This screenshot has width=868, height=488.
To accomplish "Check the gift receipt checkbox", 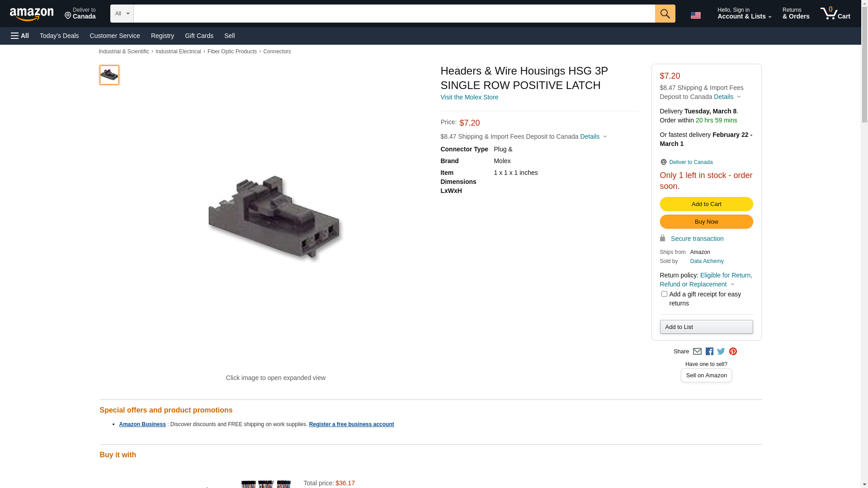I will point(664,294).
